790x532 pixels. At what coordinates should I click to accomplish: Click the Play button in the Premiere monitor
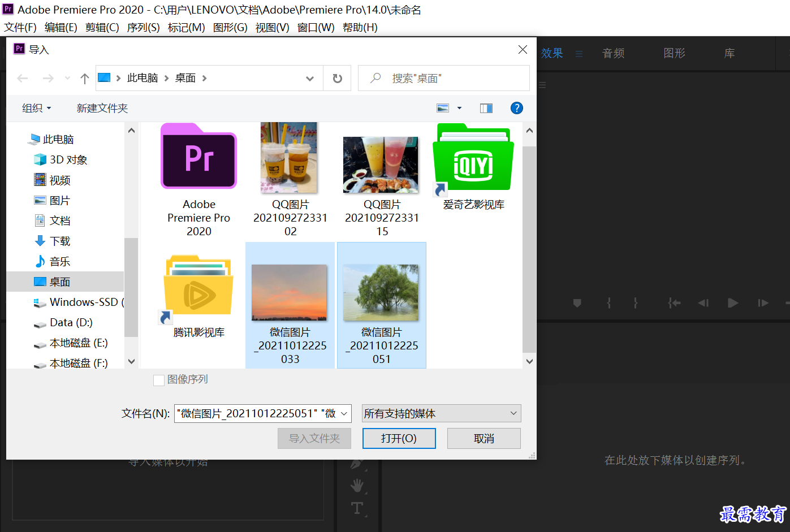(x=733, y=303)
